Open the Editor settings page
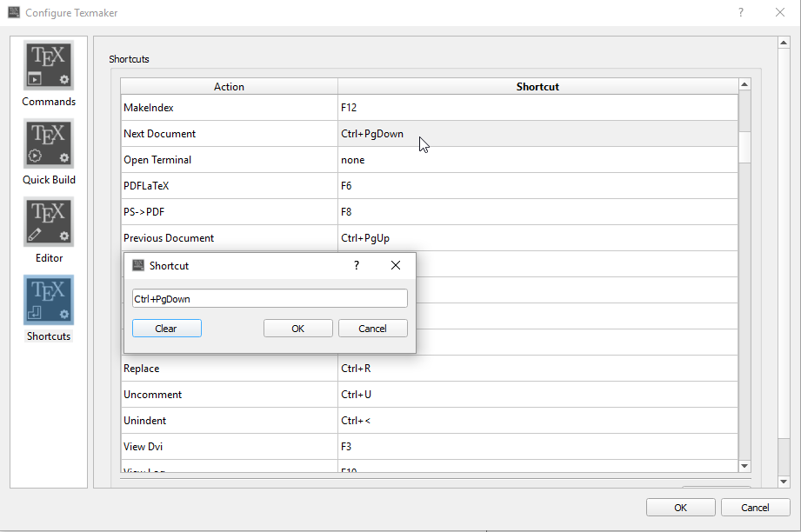801x532 pixels. (49, 230)
